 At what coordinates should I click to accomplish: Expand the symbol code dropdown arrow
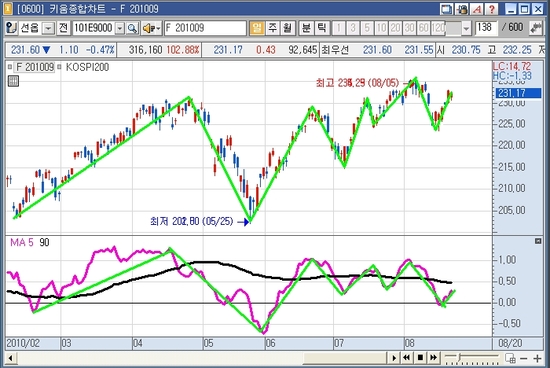[120, 28]
